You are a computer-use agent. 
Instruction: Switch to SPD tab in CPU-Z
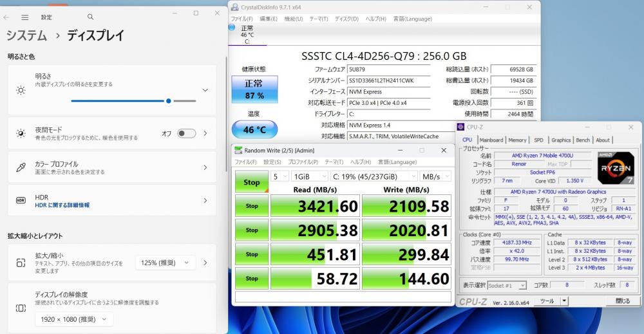(x=538, y=140)
